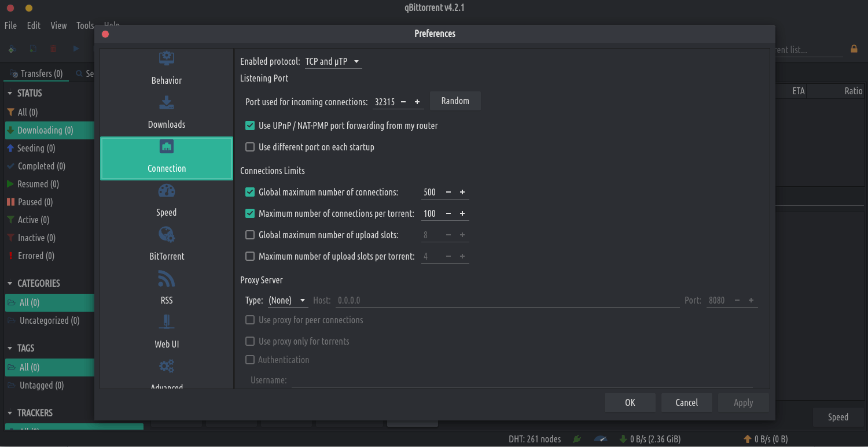The height and width of the screenshot is (447, 868).
Task: Enable use different port on each startup
Action: point(250,147)
